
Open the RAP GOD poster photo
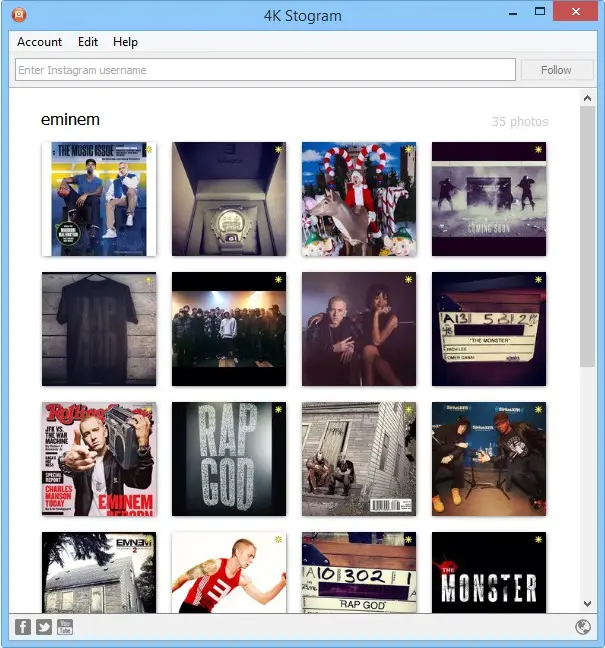tap(229, 459)
